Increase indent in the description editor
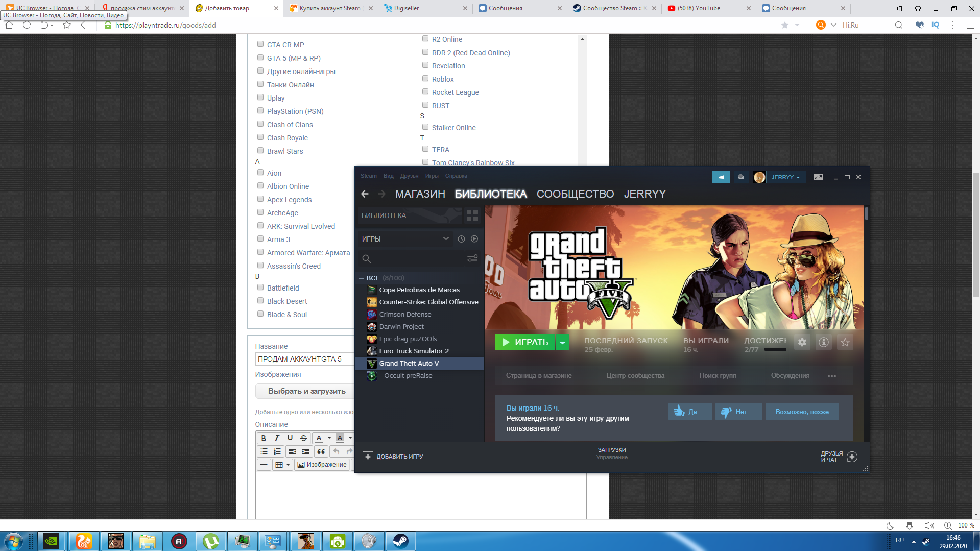This screenshot has width=980, height=551. tap(305, 451)
